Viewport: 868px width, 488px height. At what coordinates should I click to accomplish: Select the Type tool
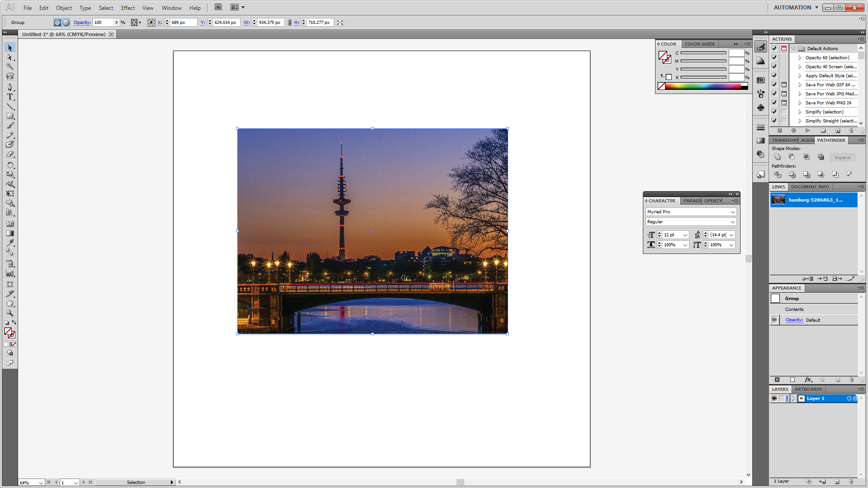coord(10,97)
